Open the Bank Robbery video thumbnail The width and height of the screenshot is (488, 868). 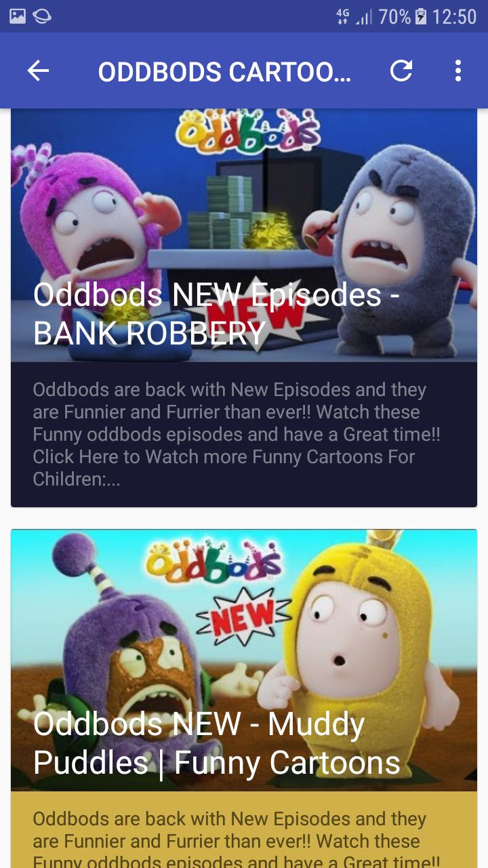pos(244,235)
